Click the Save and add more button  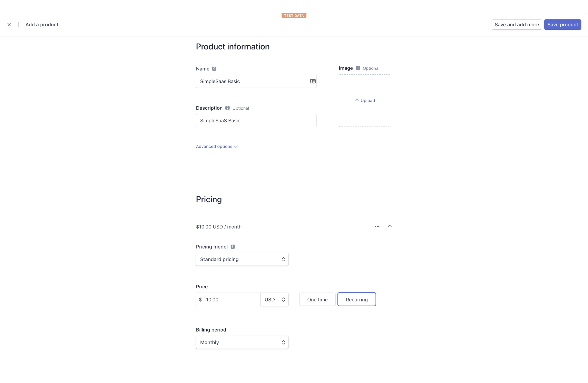[x=517, y=25]
